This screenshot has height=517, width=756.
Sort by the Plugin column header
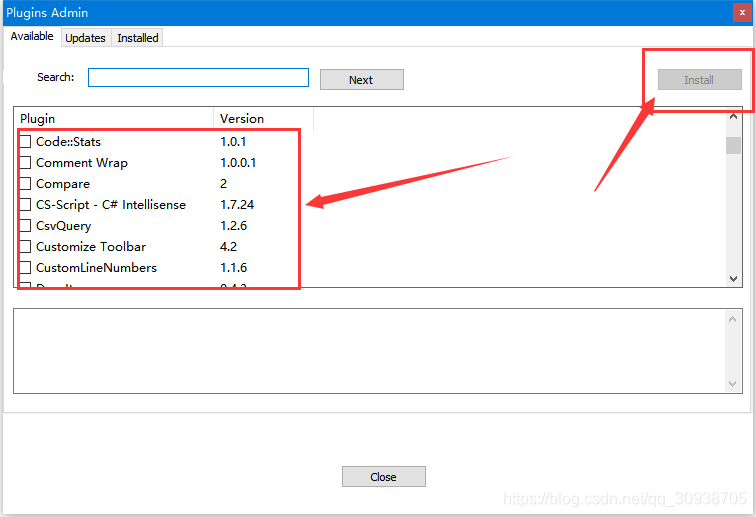(x=114, y=119)
